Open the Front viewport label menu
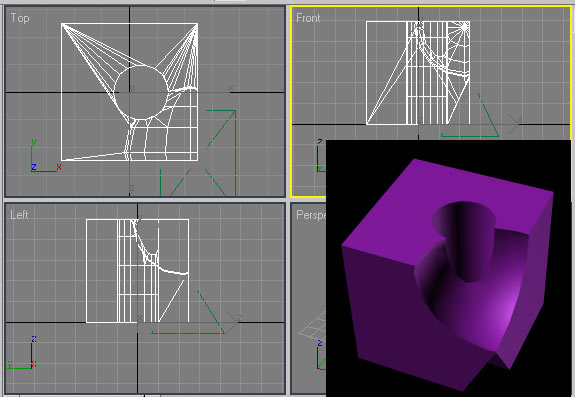 pyautogui.click(x=308, y=18)
